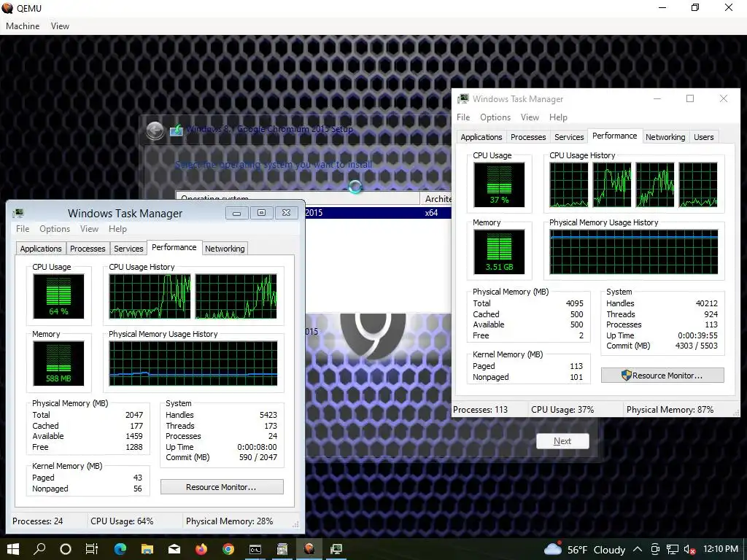Switch to Processes tab in right Task Manager
Image resolution: width=747 pixels, height=560 pixels.
coord(528,137)
